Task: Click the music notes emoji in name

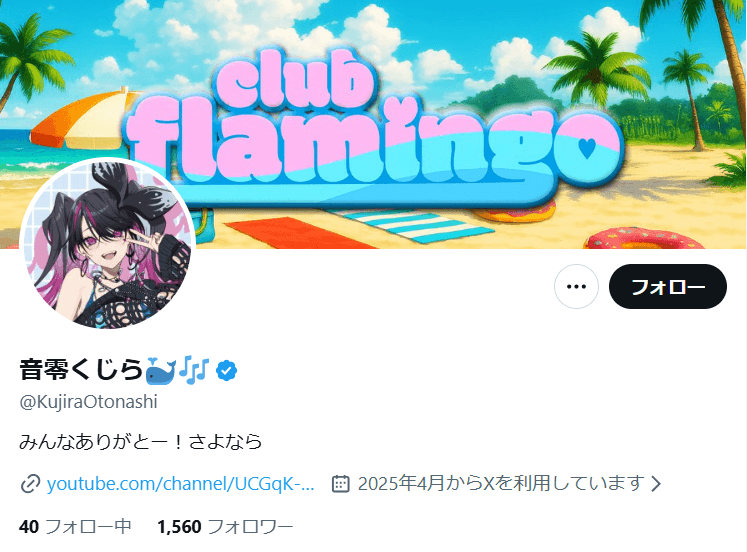Action: (194, 369)
